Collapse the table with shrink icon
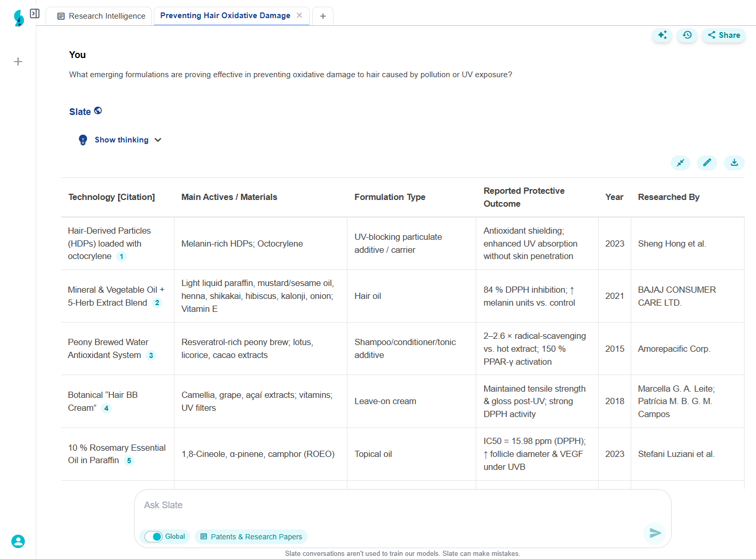 [x=680, y=163]
